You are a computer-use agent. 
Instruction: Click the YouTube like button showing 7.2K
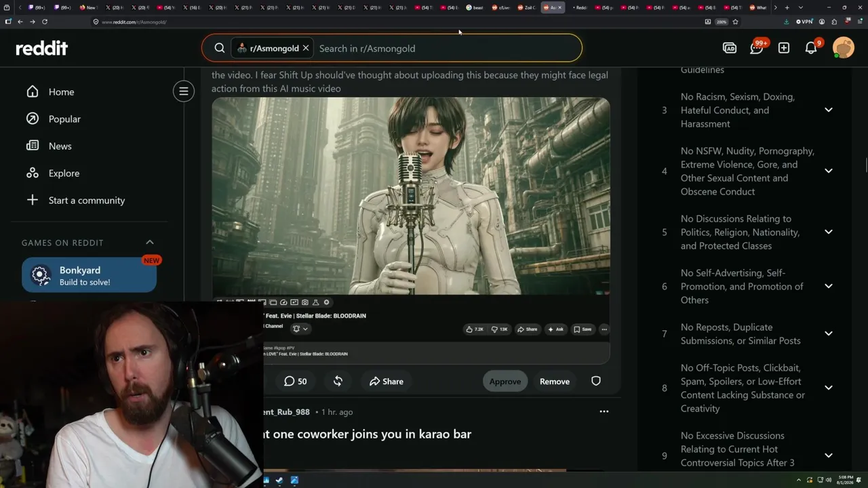475,329
